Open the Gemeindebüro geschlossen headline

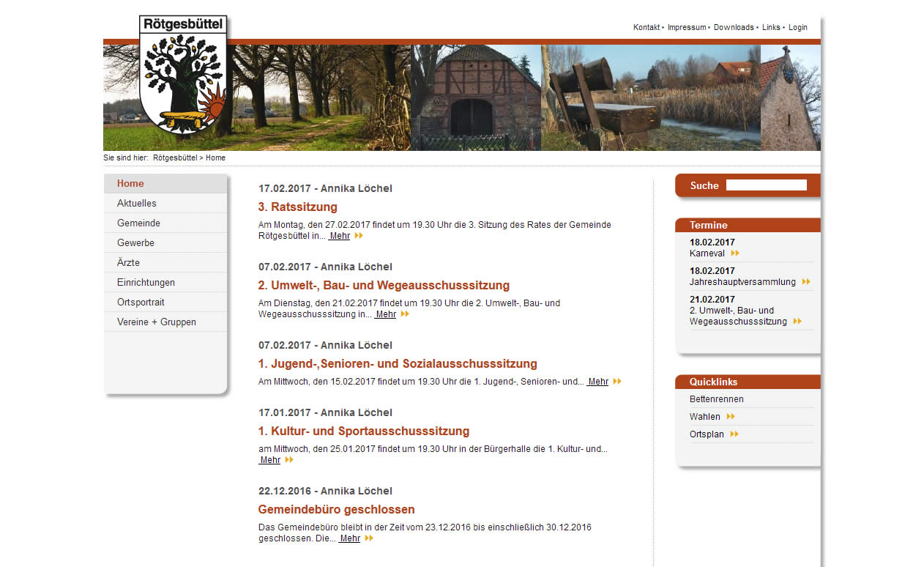[337, 510]
